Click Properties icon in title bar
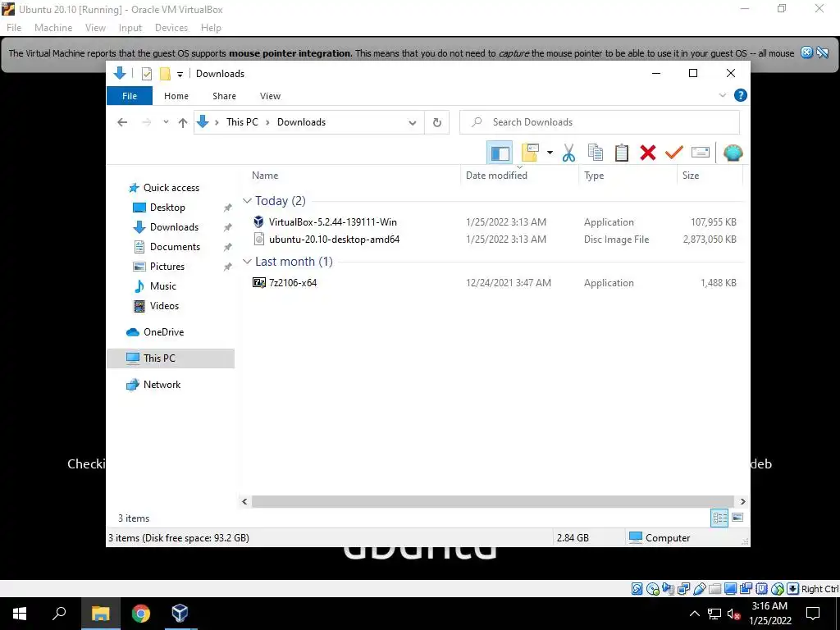The width and height of the screenshot is (840, 630). coord(146,74)
